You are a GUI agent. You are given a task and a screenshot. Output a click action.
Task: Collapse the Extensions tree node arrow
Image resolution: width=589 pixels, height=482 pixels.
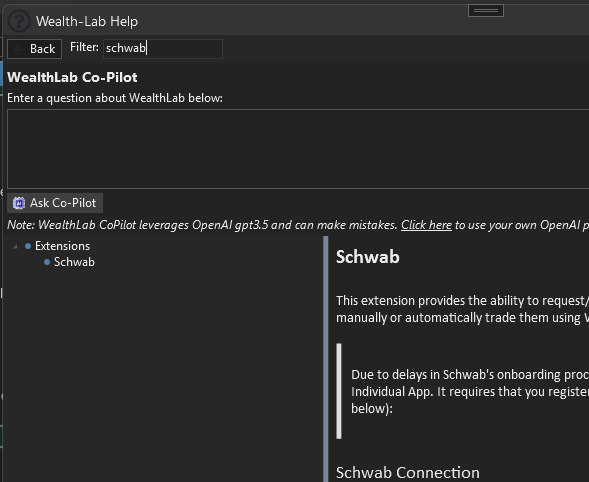[15, 247]
